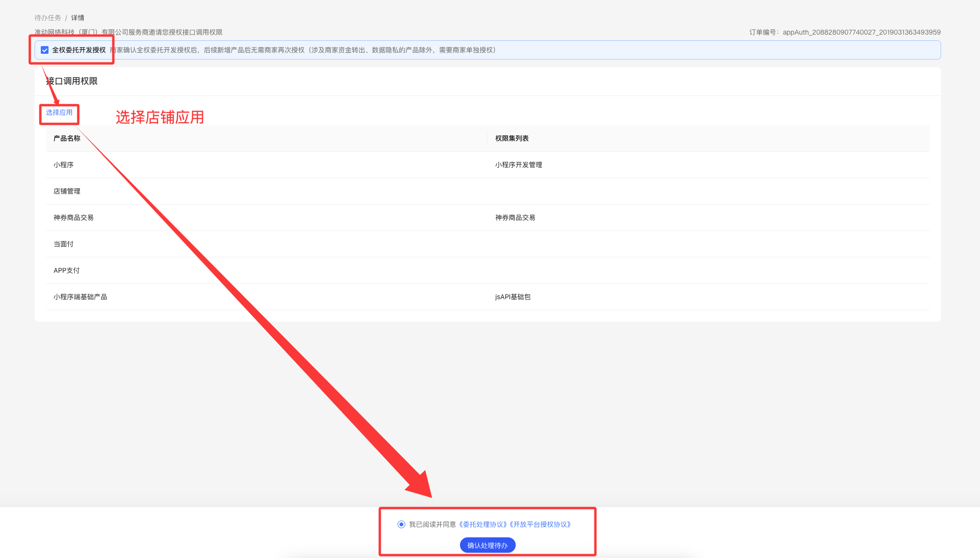Toggle the 全权委托开发授权 checkbox

(45, 50)
